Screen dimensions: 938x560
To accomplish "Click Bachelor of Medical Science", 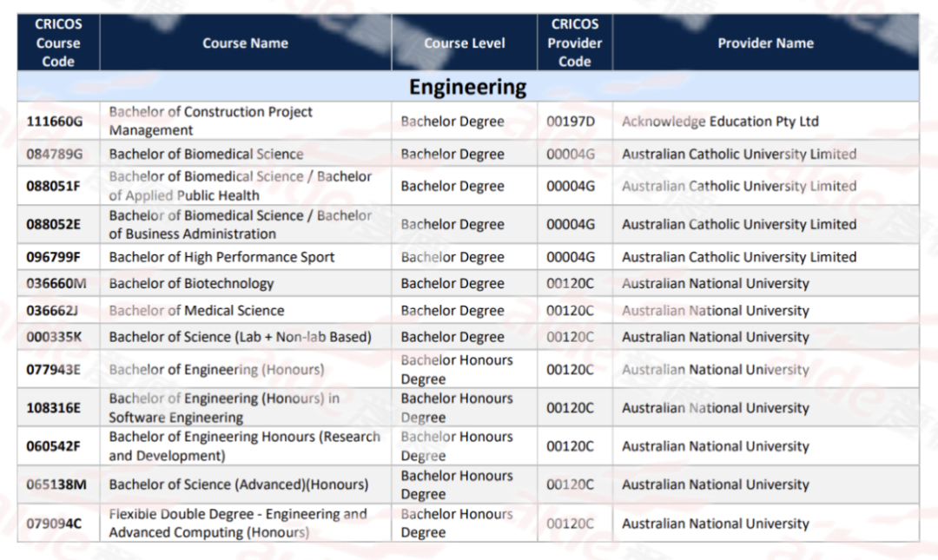I will (x=197, y=311).
